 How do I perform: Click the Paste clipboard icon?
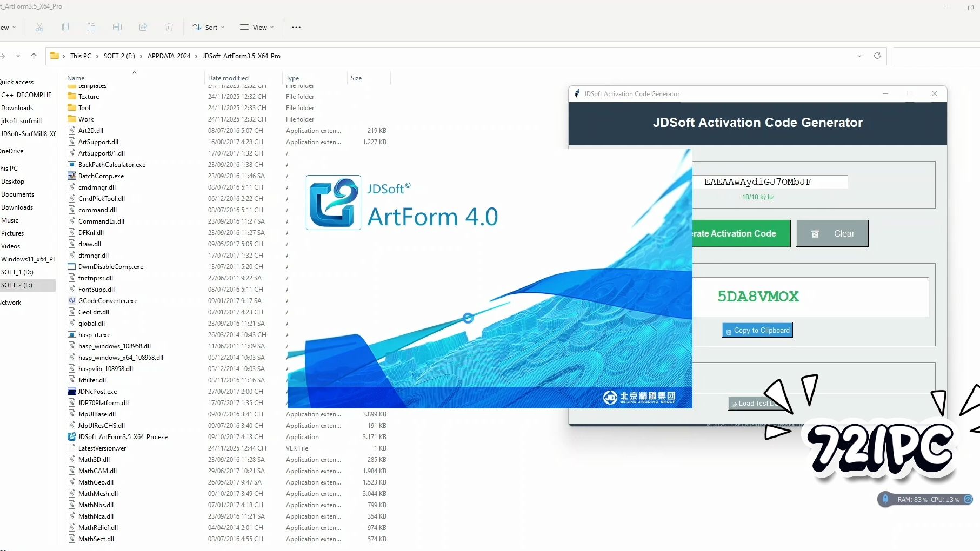click(x=91, y=28)
